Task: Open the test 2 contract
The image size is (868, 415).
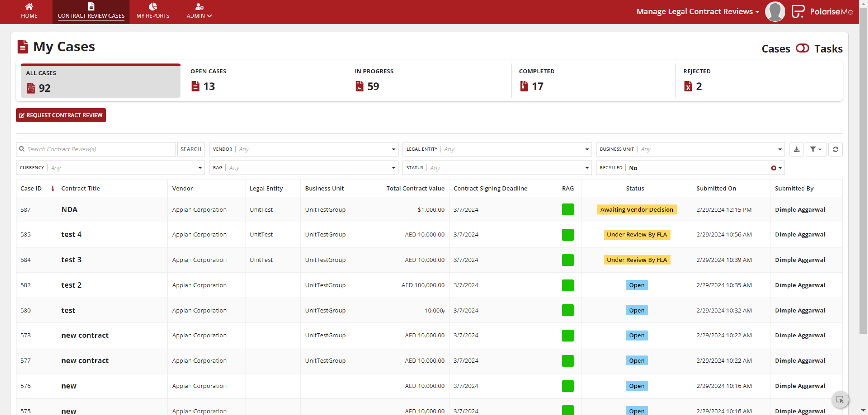Action: [x=71, y=285]
